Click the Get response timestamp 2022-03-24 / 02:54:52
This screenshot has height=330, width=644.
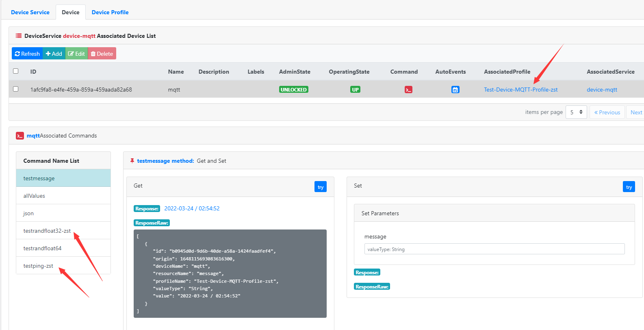pyautogui.click(x=192, y=208)
